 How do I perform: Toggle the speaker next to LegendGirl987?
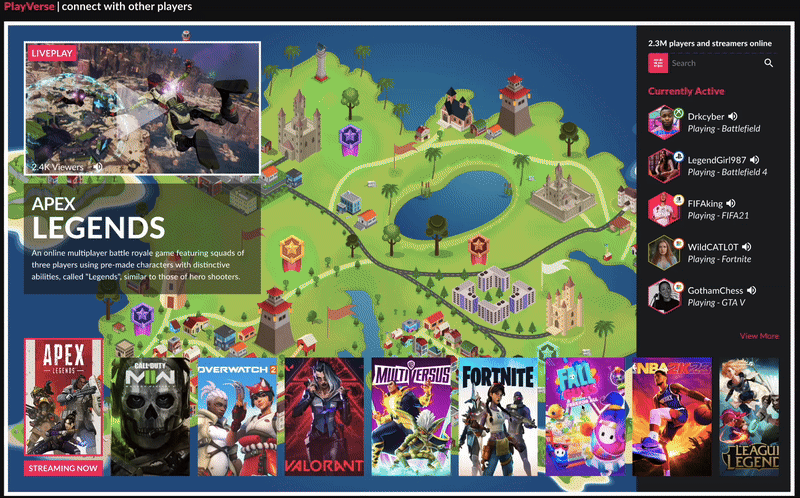756,160
